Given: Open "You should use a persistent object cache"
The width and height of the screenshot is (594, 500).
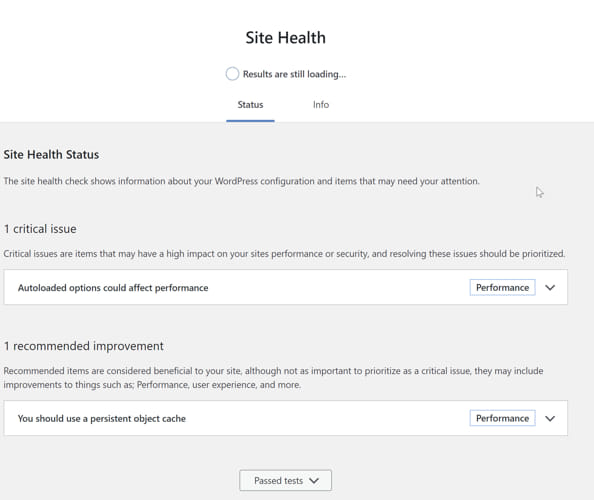Looking at the screenshot, I should tap(102, 419).
